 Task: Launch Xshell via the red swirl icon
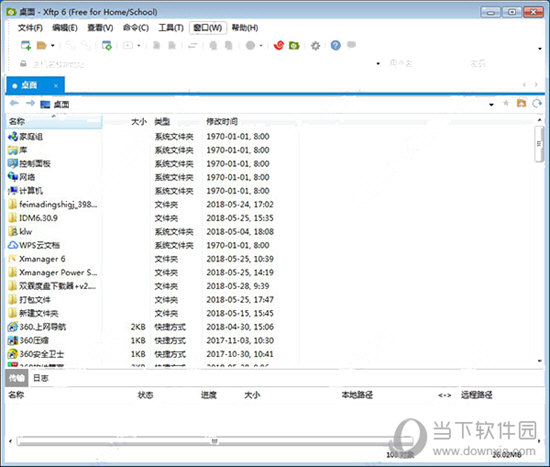279,46
